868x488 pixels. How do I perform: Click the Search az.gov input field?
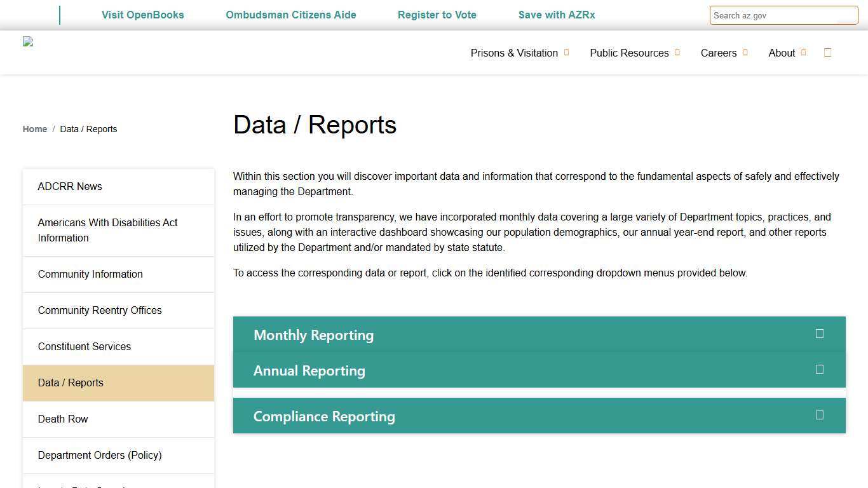tap(783, 15)
